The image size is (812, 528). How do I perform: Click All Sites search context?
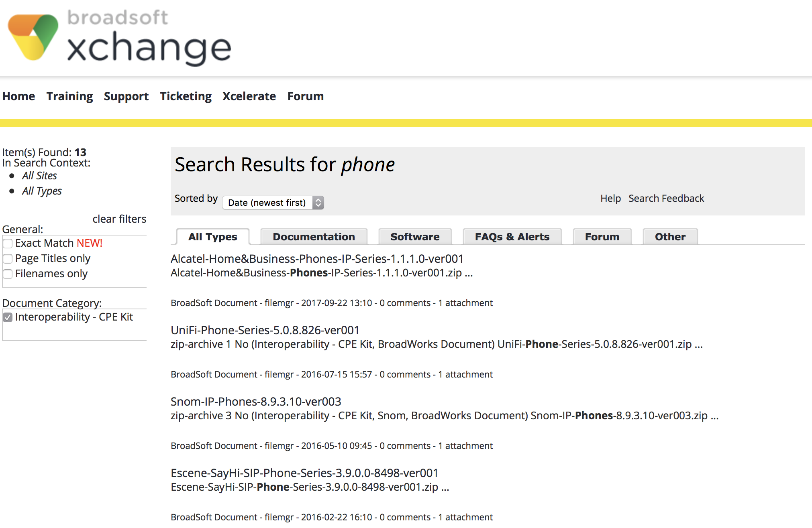pos(39,176)
